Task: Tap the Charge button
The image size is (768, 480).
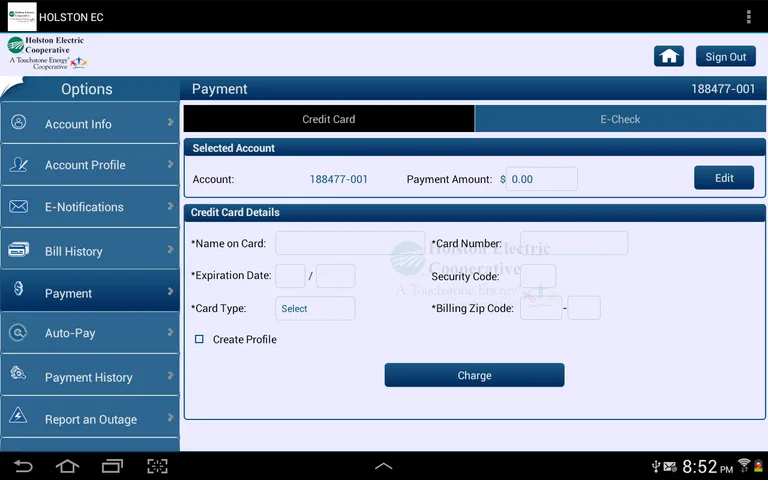Action: [474, 375]
